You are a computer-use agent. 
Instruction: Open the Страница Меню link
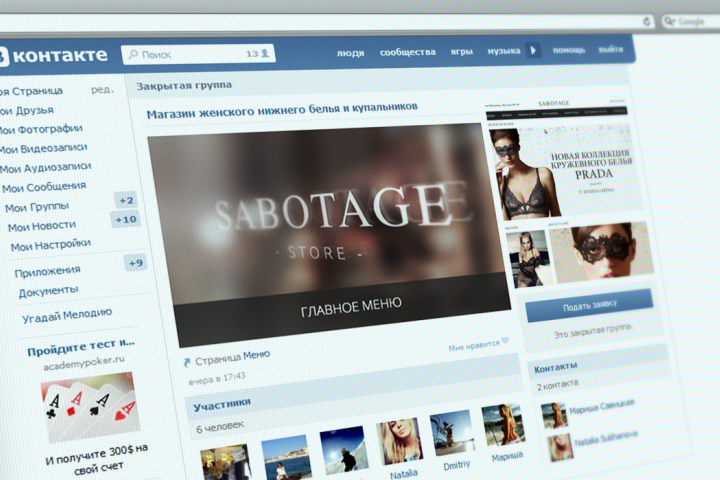point(232,357)
